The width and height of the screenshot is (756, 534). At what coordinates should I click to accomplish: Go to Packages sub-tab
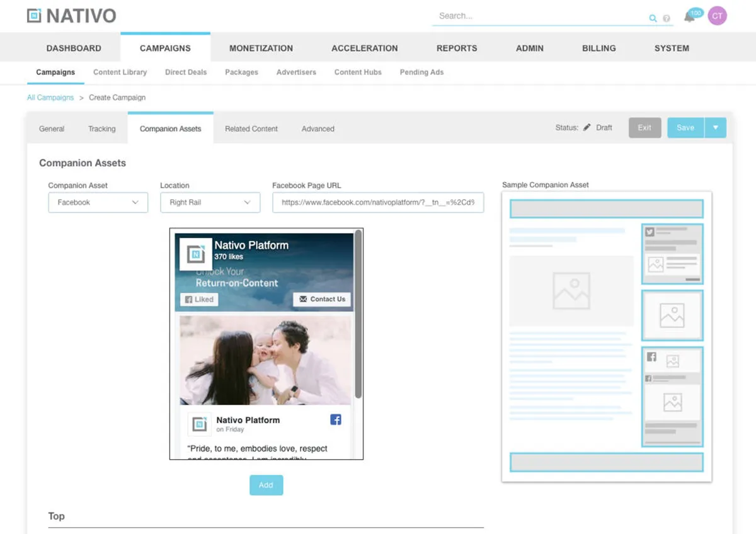coord(241,72)
